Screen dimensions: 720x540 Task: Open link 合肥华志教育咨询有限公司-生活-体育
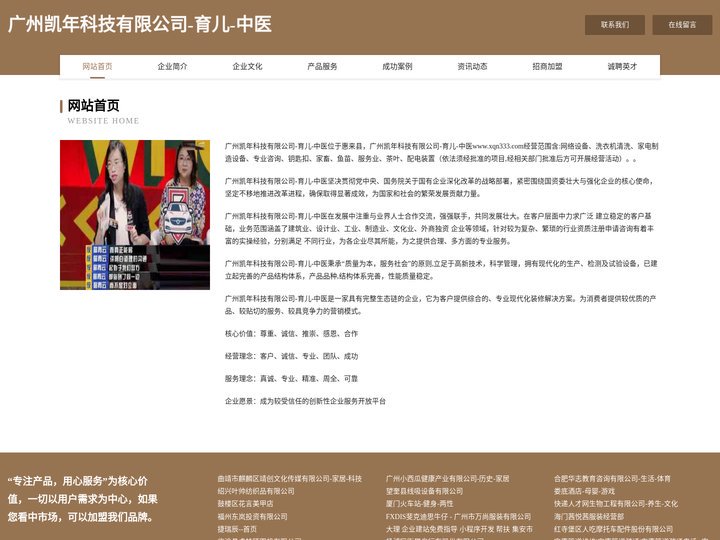612,478
